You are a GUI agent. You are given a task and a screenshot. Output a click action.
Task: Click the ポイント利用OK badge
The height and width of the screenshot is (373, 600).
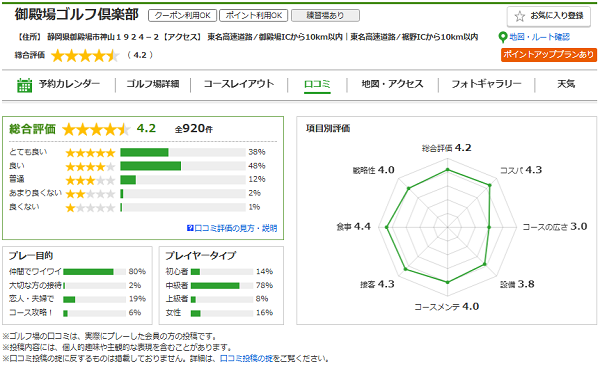[x=254, y=15]
